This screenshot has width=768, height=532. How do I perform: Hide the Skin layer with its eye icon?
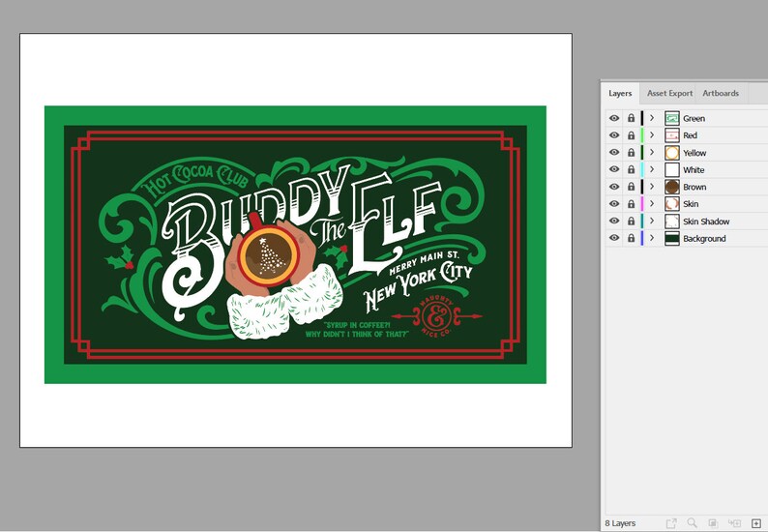tap(614, 204)
